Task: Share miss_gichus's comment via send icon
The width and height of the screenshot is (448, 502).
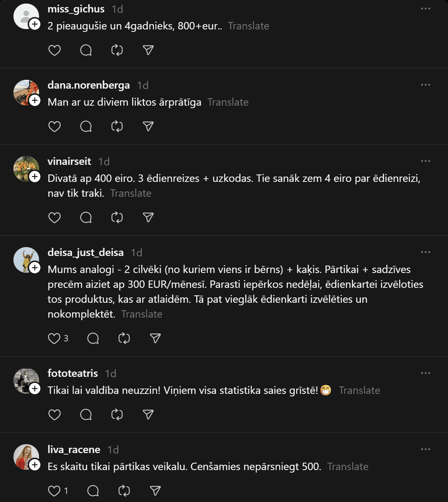Action: tap(148, 50)
